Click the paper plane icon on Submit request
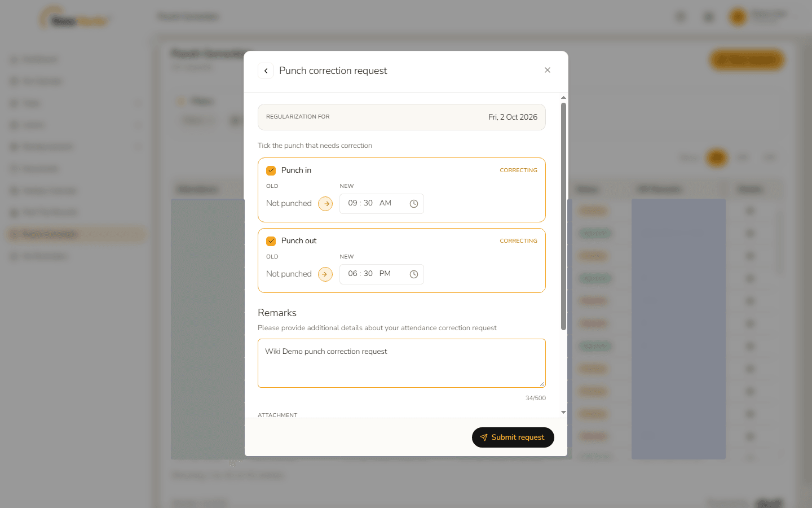 [484, 437]
